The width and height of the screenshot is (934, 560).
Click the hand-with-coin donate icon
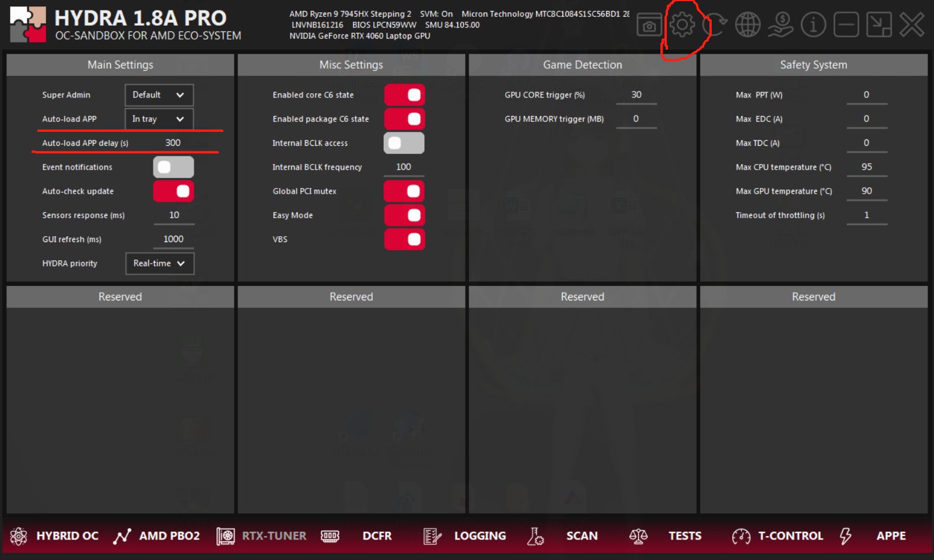pyautogui.click(x=780, y=25)
